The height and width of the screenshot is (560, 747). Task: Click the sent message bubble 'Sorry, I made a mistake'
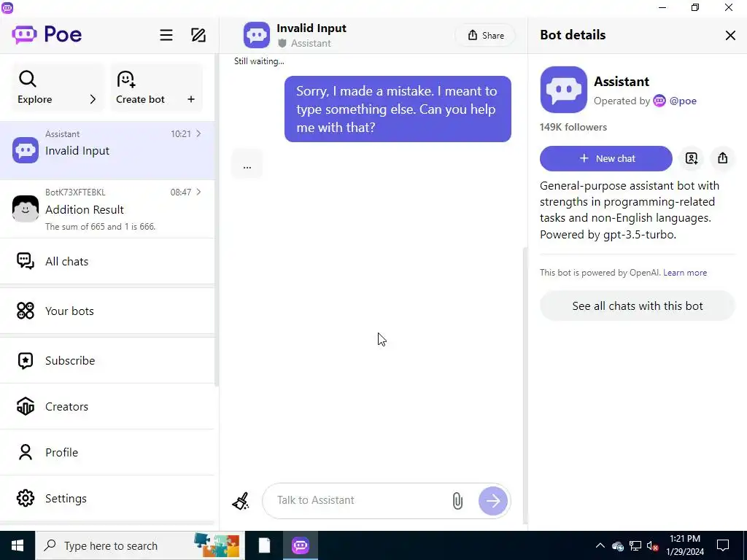pyautogui.click(x=398, y=109)
